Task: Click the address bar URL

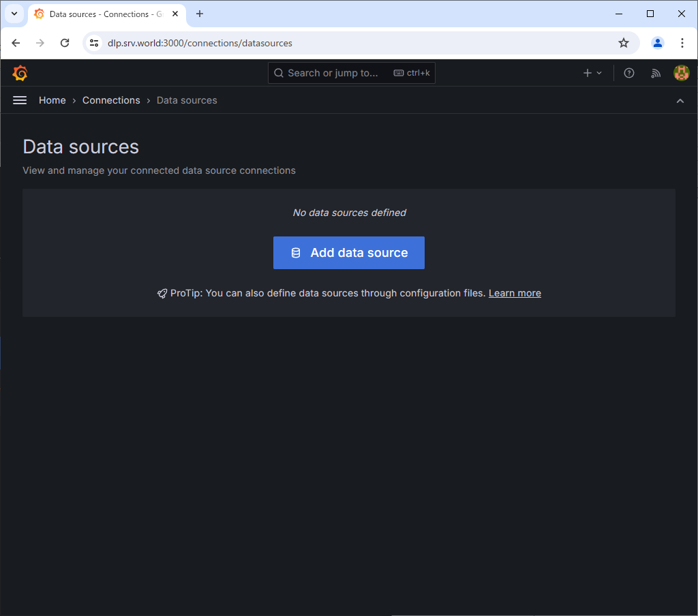Action: click(200, 43)
